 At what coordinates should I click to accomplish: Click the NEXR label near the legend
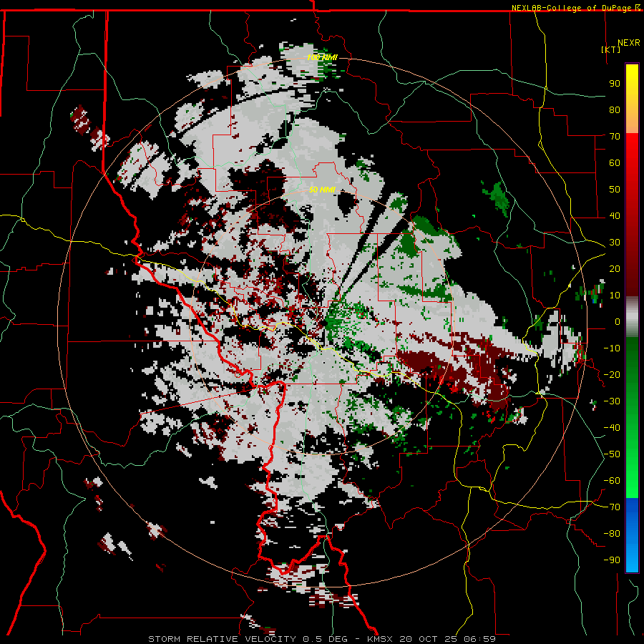(629, 43)
